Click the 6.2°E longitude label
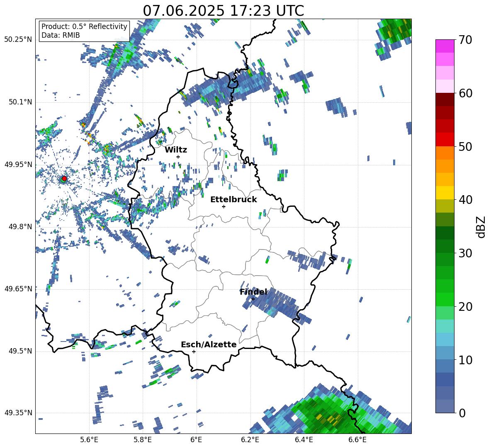The width and height of the screenshot is (491, 448). pos(250,440)
